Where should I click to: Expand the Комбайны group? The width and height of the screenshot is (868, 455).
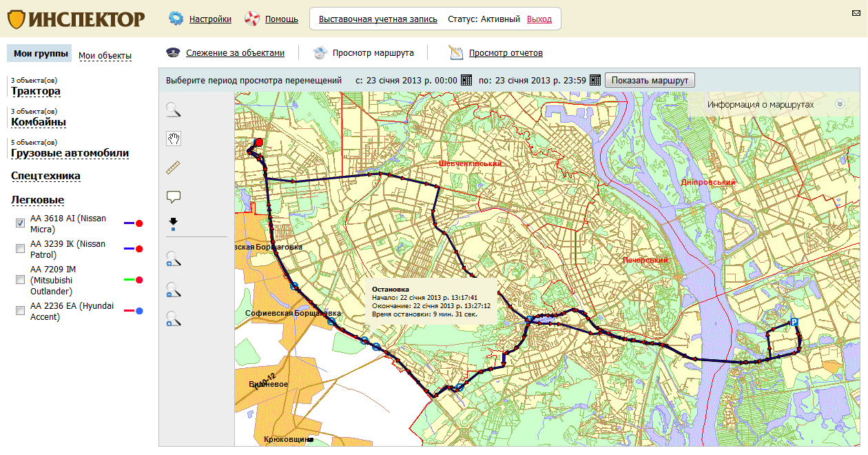click(x=39, y=122)
